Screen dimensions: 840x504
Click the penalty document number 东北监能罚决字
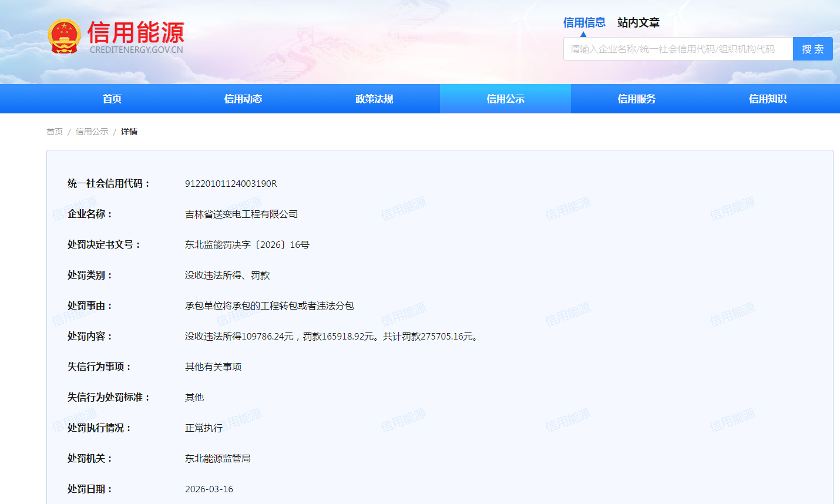coord(247,245)
